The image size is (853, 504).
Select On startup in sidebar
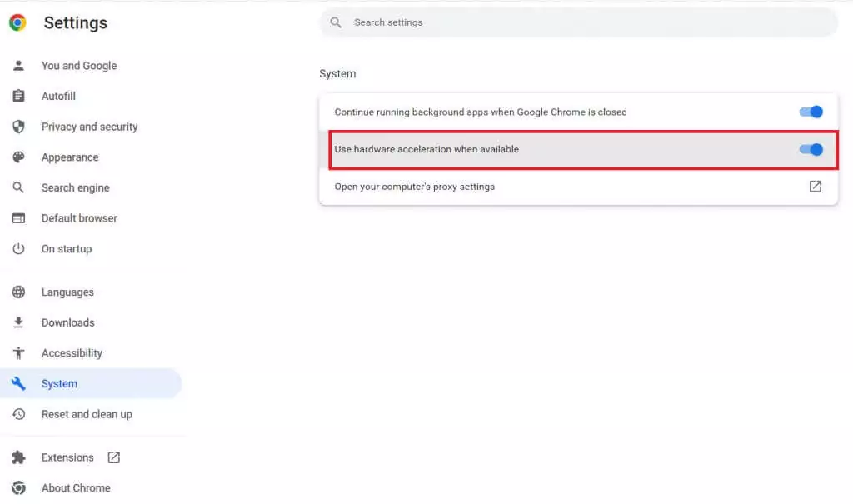[x=67, y=249]
